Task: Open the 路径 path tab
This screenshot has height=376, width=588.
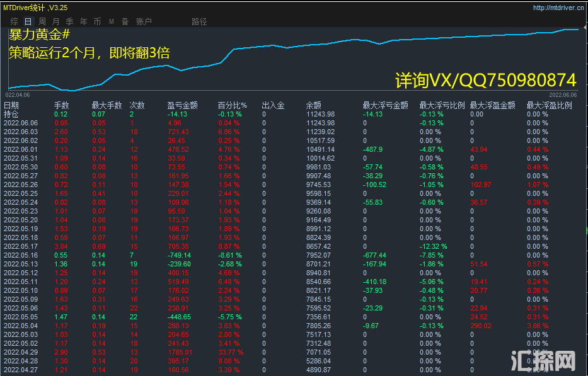Action: [x=199, y=21]
